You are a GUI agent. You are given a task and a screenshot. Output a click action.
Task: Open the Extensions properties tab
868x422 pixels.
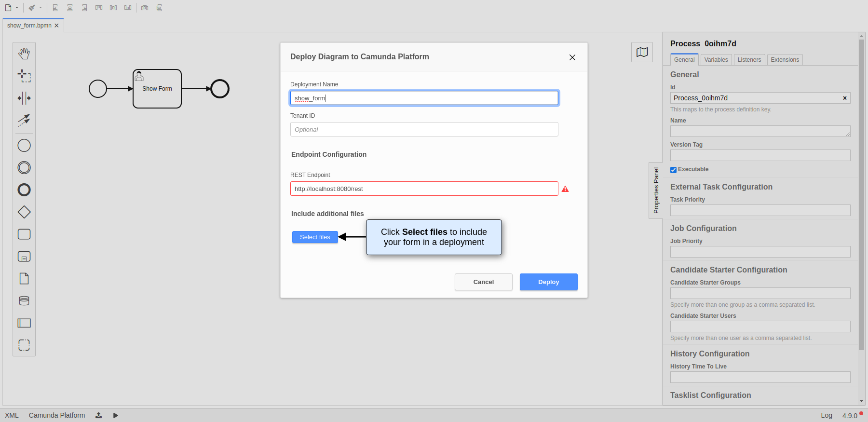point(785,60)
